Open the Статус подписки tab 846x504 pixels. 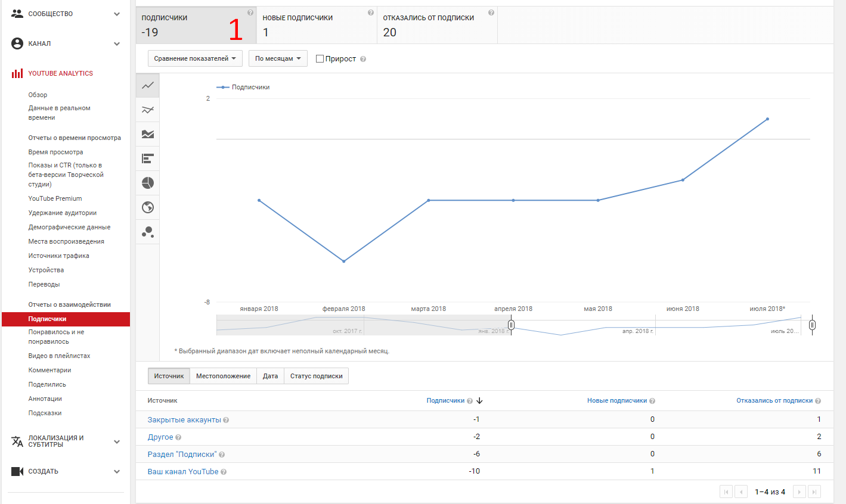tap(316, 376)
